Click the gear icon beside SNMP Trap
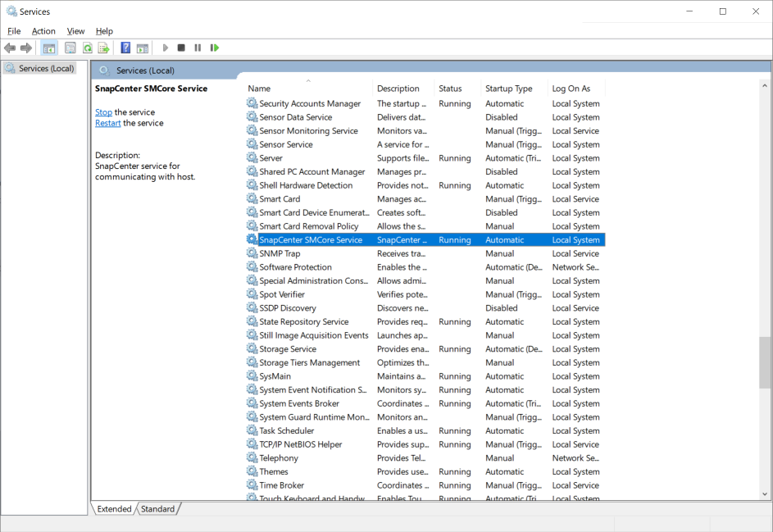 click(x=252, y=254)
